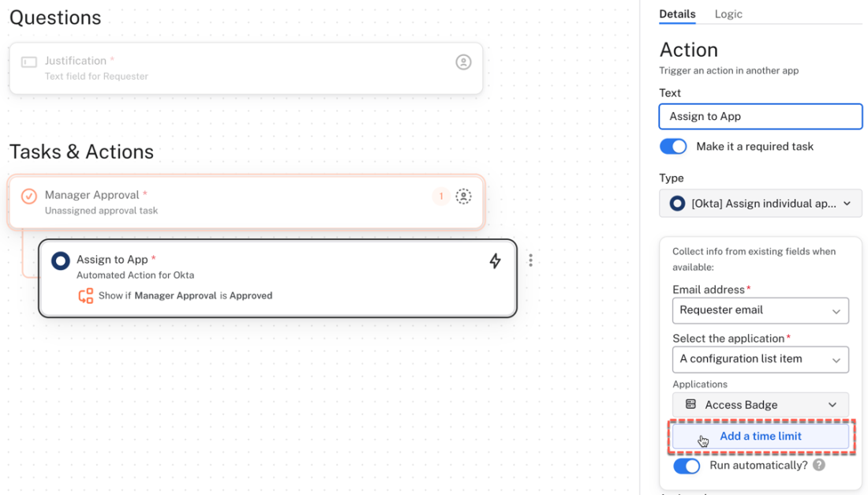Screen dimensions: 868x495
Task: Click the help icon next to Run automatically
Action: click(819, 465)
